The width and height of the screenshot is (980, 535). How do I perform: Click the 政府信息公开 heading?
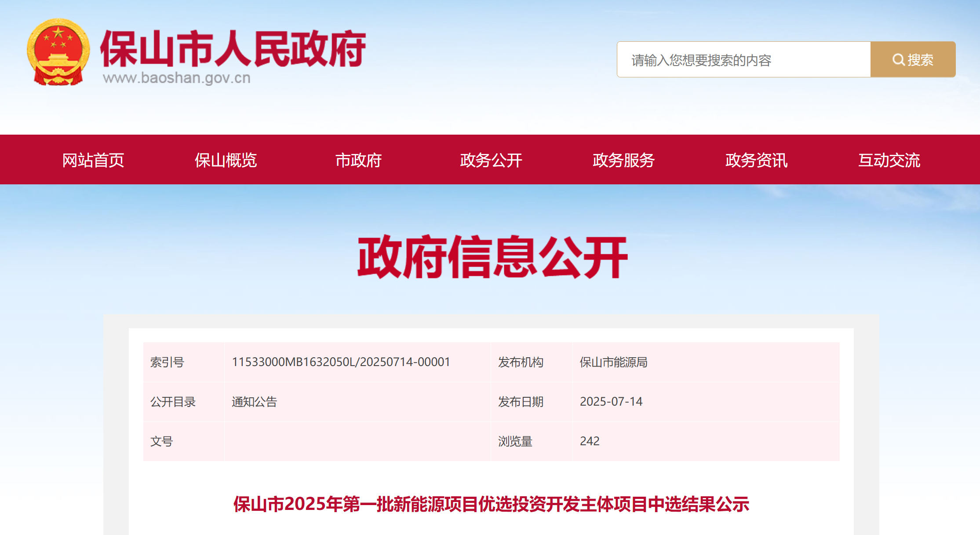[492, 257]
